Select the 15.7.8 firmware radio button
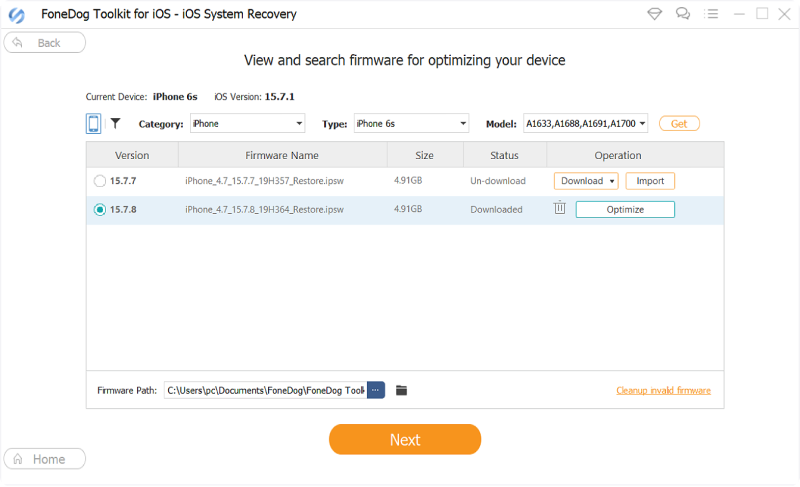This screenshot has height=487, width=800. 100,210
